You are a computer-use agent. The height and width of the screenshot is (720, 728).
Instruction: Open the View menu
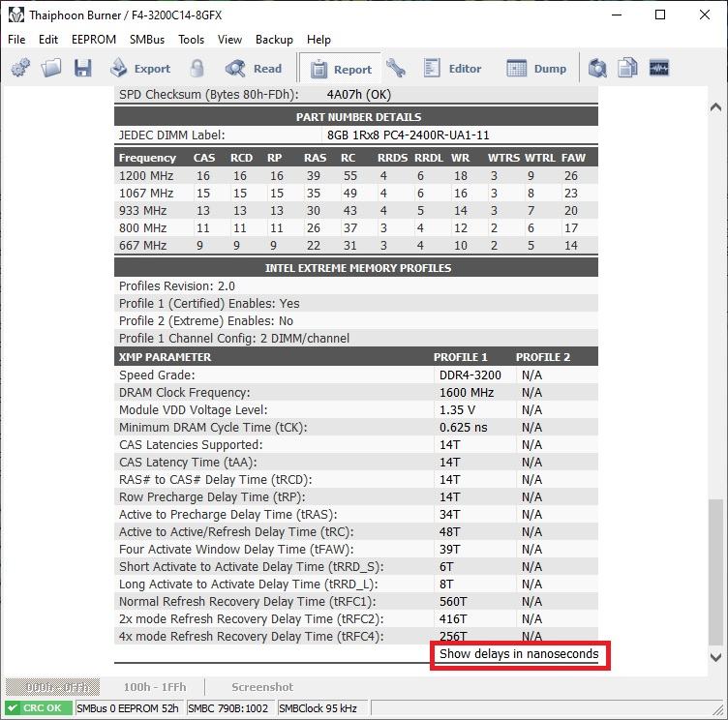click(229, 40)
